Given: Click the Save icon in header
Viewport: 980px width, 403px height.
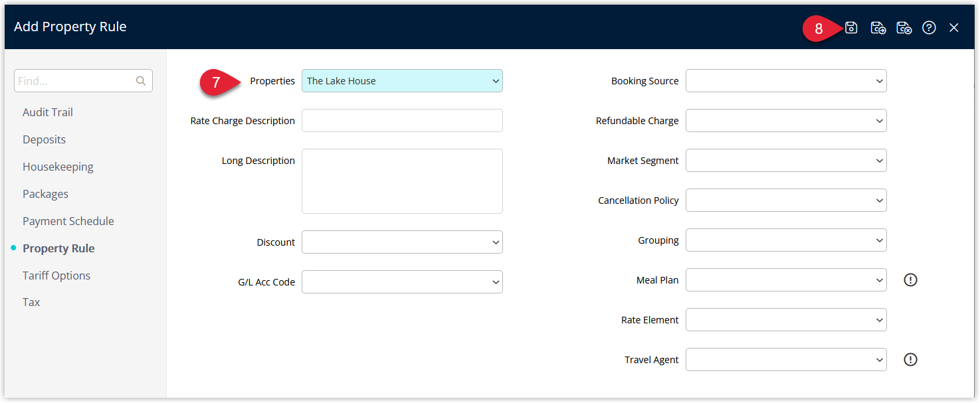Looking at the screenshot, I should (851, 28).
